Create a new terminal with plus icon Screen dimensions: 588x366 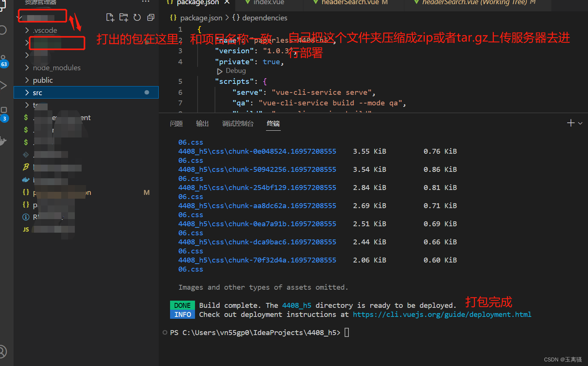(x=571, y=123)
